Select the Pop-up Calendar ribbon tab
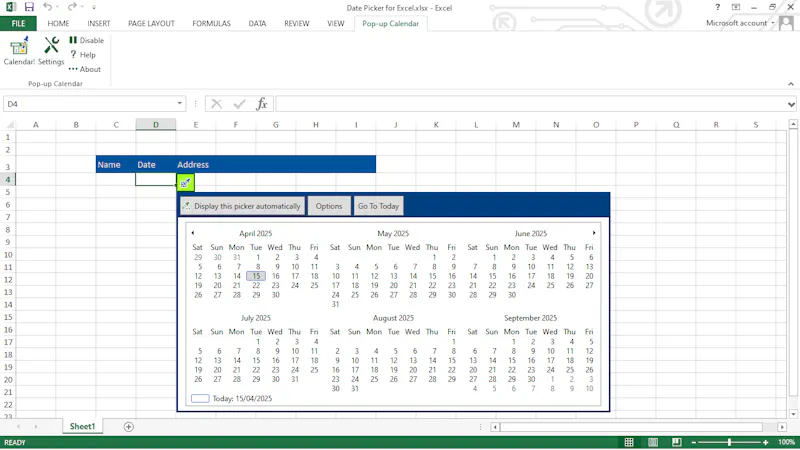 (x=390, y=23)
